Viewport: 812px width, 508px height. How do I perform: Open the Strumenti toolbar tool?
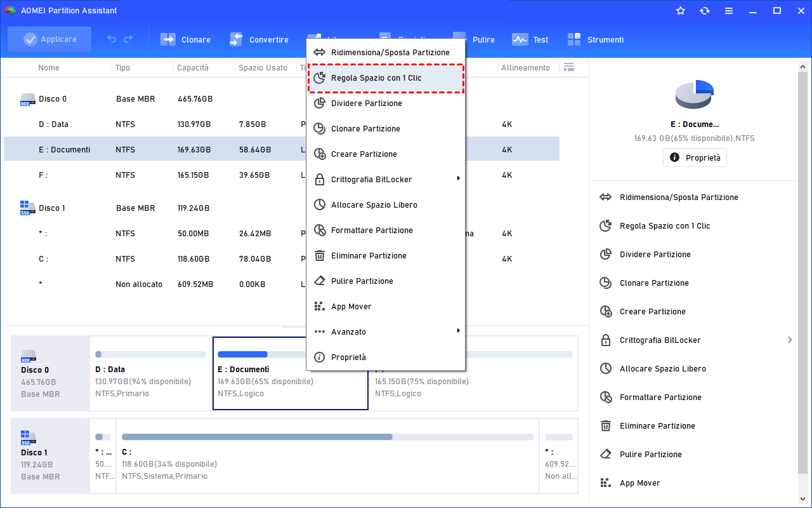[x=596, y=39]
